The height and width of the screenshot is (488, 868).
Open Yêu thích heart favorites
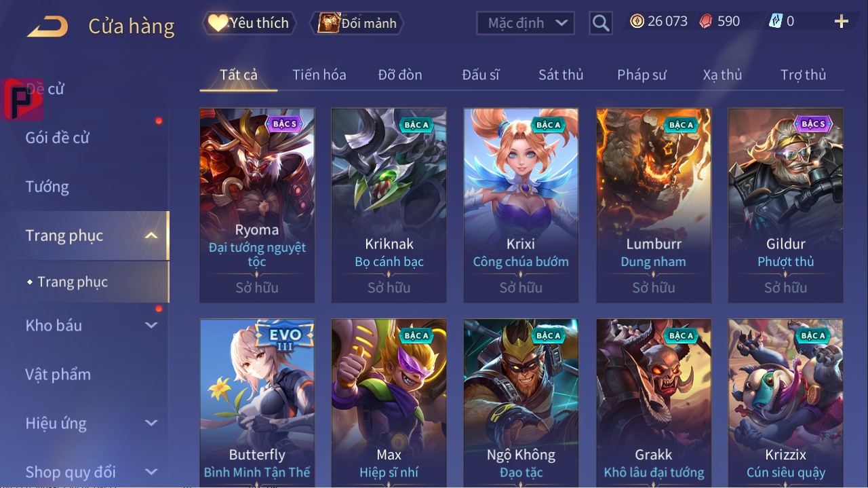pyautogui.click(x=250, y=23)
